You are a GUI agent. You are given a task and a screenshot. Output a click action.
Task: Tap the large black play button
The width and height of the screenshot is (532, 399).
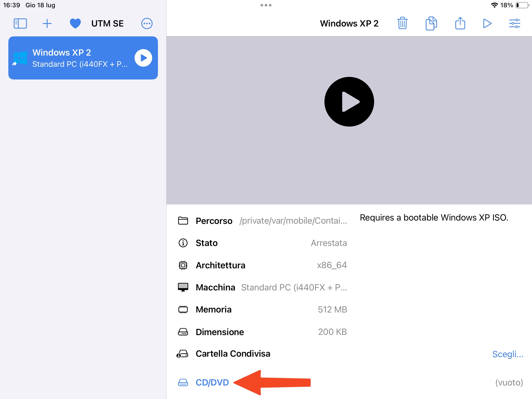349,102
